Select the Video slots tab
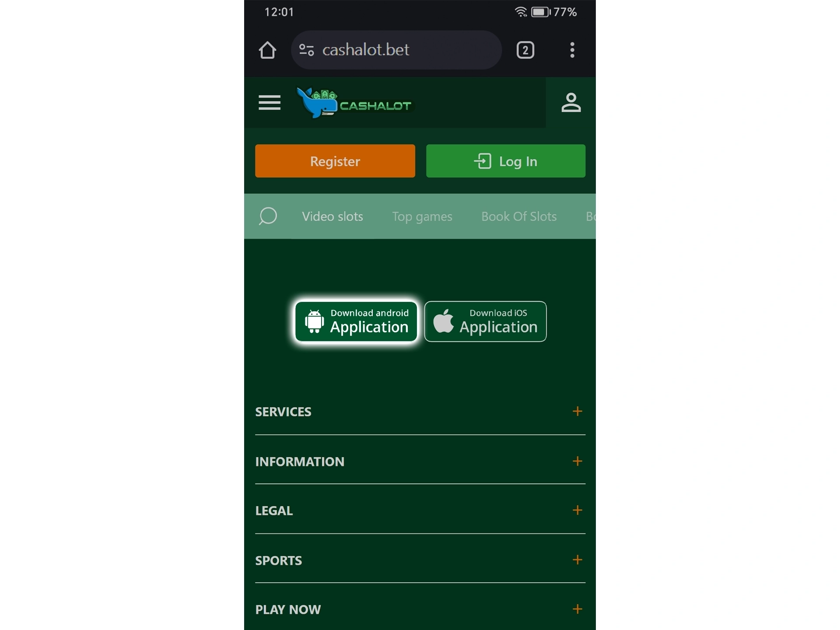Image resolution: width=840 pixels, height=630 pixels. click(x=332, y=216)
